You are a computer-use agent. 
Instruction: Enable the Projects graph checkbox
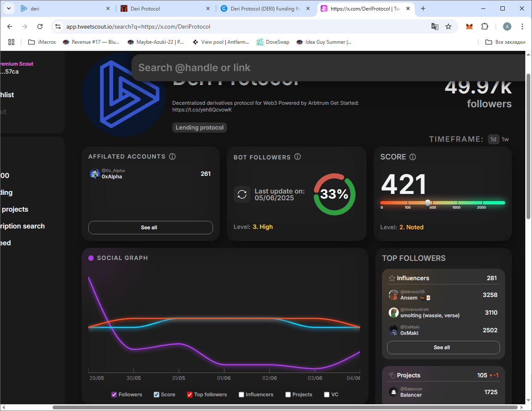click(288, 395)
